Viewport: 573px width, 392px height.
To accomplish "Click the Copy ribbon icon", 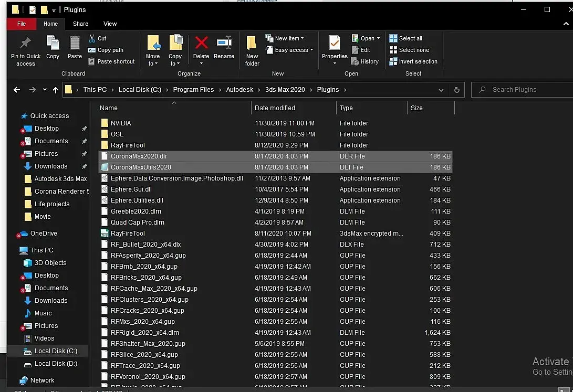I will (53, 47).
